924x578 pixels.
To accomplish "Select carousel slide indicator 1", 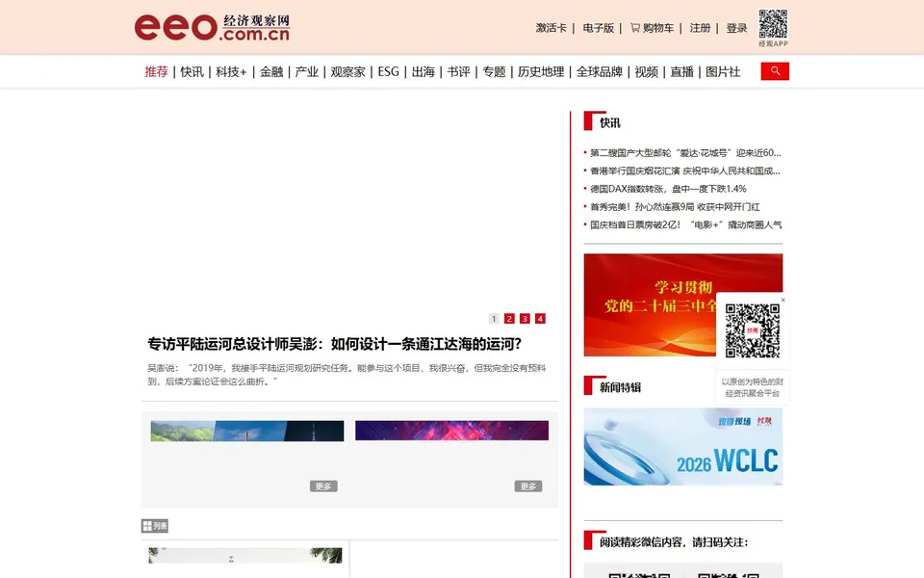I will click(x=494, y=319).
